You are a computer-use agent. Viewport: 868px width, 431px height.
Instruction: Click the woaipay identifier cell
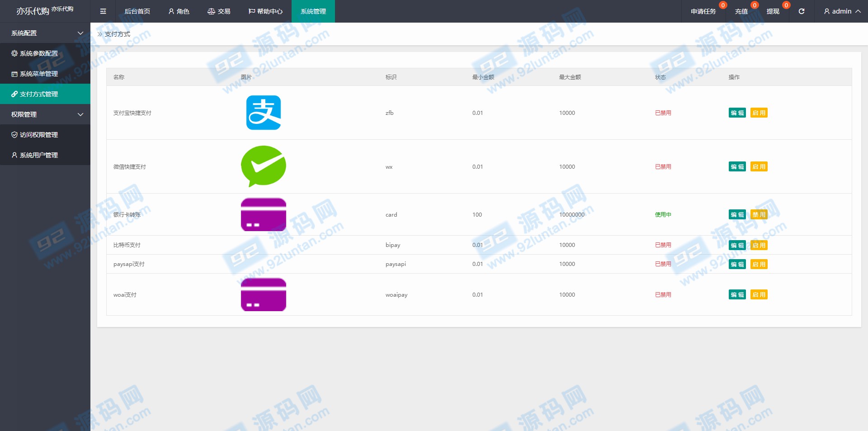tap(396, 294)
